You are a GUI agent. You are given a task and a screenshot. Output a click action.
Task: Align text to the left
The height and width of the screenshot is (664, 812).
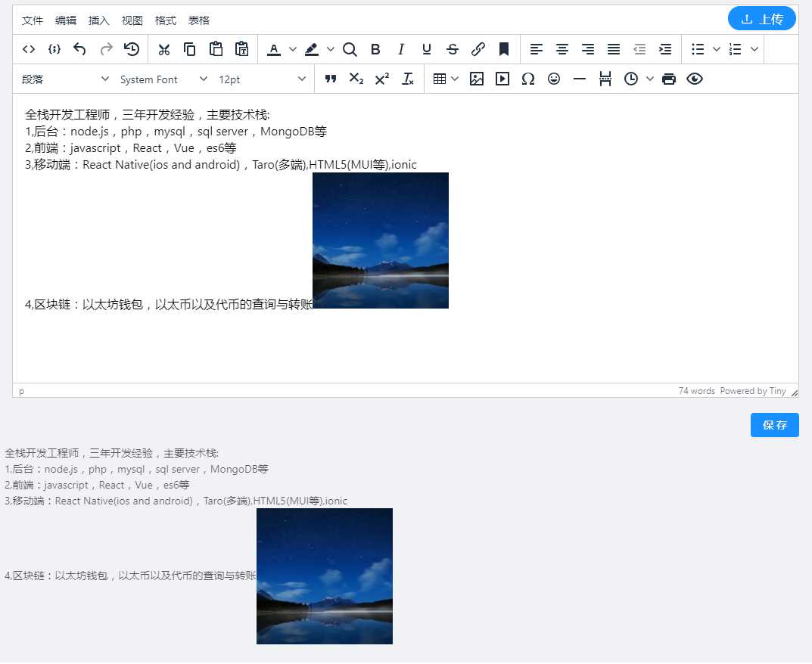click(x=537, y=49)
